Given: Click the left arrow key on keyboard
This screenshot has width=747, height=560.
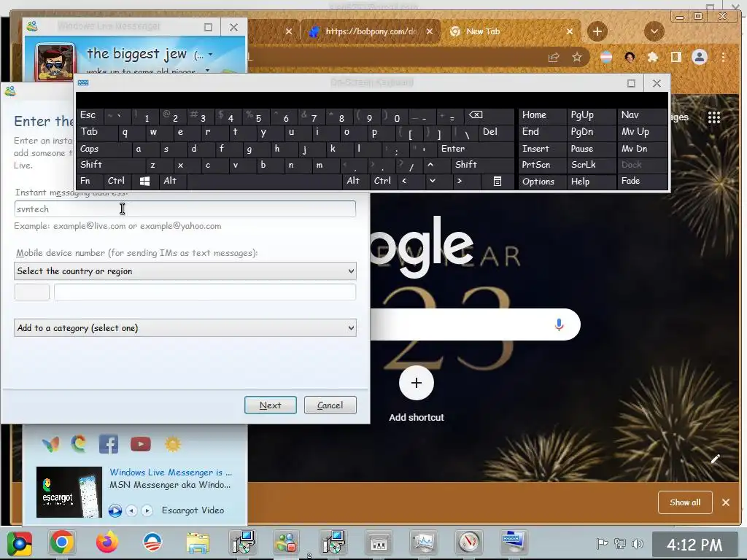Looking at the screenshot, I should tap(409, 181).
